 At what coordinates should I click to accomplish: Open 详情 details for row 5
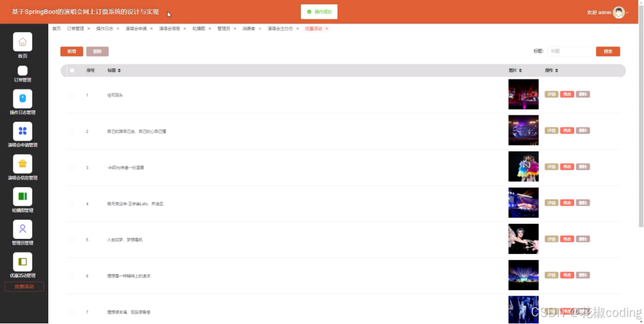pyautogui.click(x=551, y=240)
